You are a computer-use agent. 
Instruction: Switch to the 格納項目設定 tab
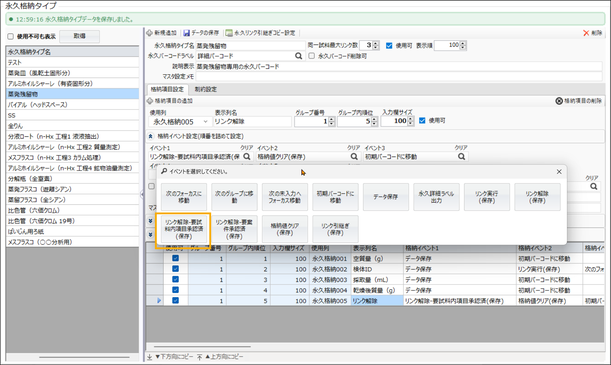[x=168, y=90]
